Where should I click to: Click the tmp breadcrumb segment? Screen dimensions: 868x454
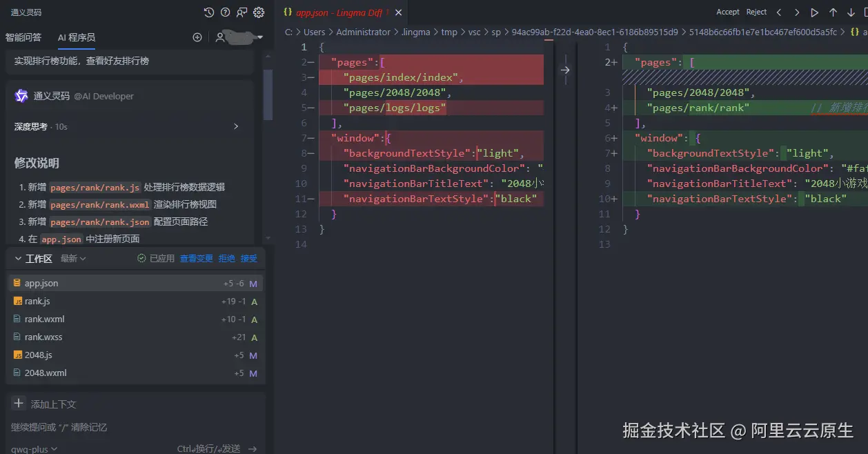(449, 32)
